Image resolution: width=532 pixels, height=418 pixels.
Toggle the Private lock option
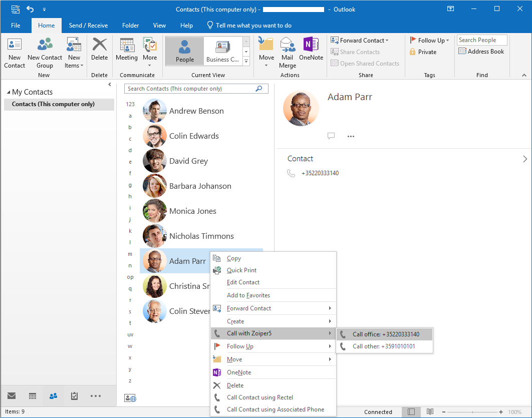point(423,52)
